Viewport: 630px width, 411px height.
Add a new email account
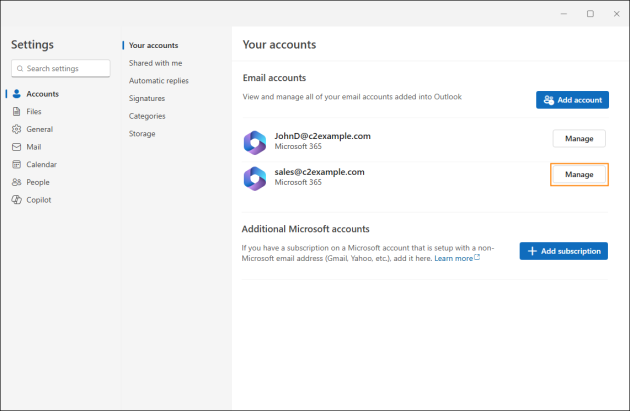[572, 100]
